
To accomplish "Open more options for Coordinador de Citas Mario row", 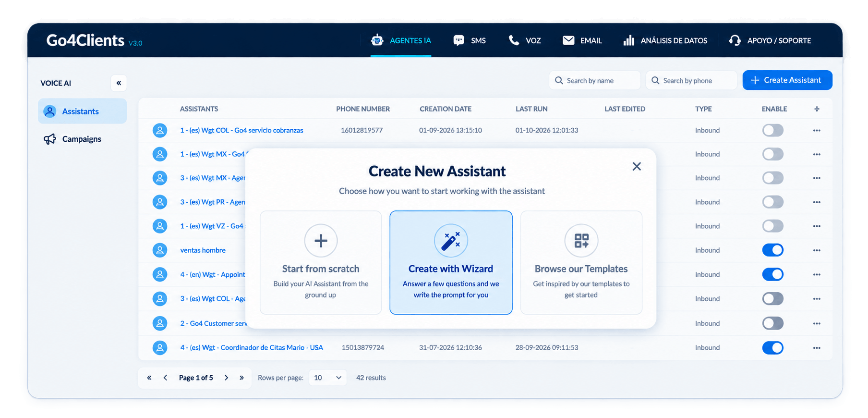I will [817, 348].
